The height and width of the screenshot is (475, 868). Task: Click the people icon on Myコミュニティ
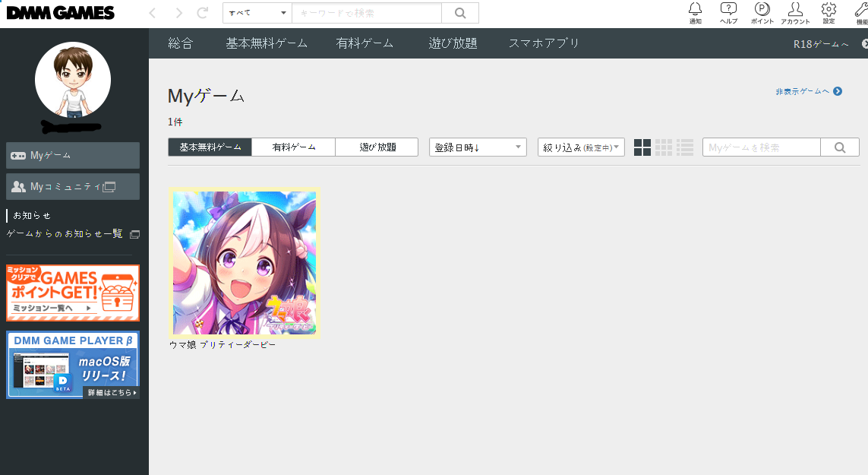18,187
